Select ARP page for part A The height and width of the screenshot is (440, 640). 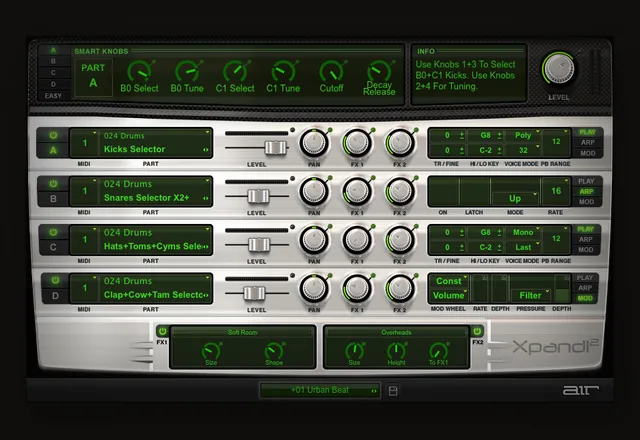587,142
